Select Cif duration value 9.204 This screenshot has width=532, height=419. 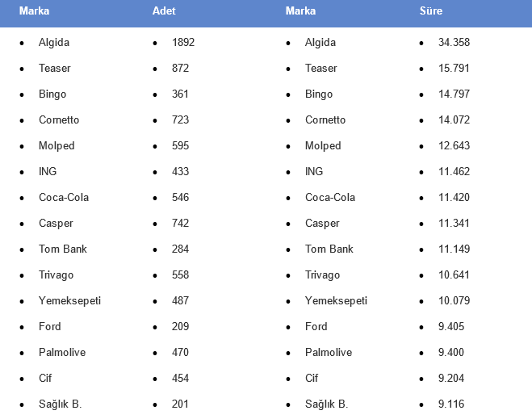(451, 379)
